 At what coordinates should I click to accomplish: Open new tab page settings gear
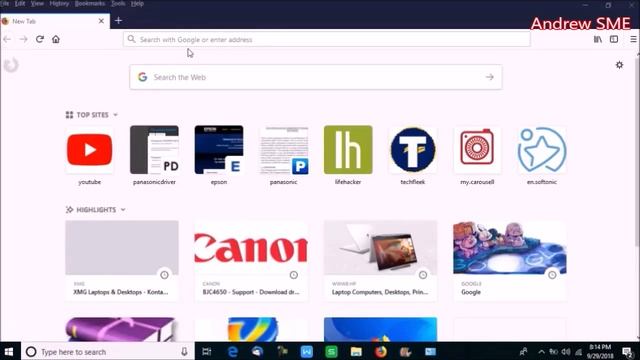pos(619,65)
